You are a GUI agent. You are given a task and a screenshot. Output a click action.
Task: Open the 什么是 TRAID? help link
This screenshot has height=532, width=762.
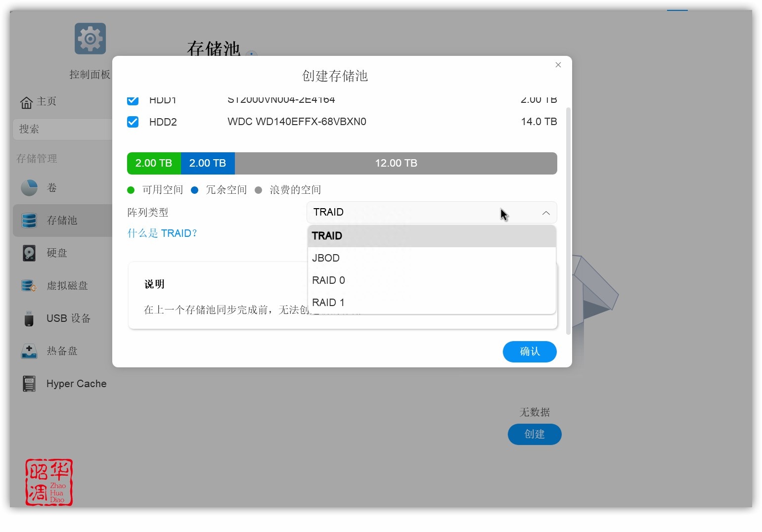162,233
